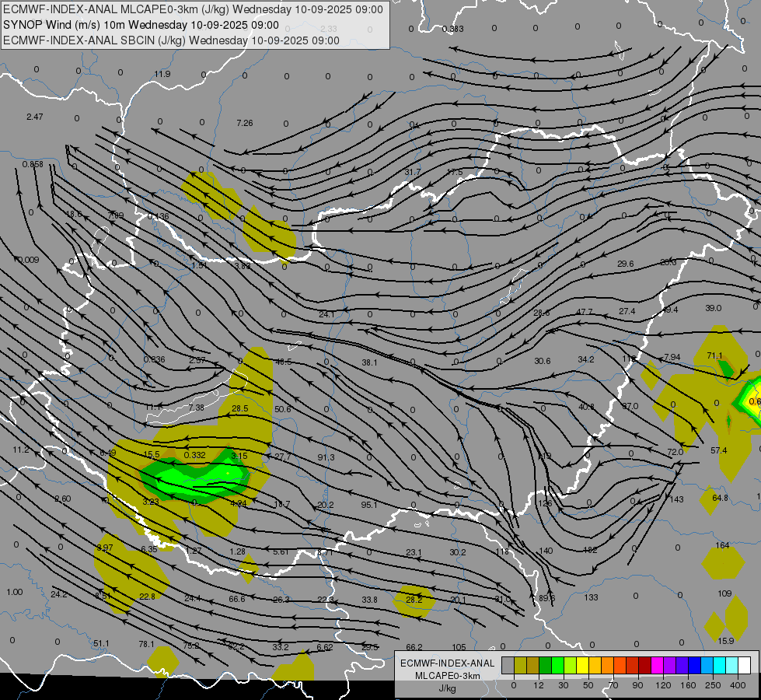This screenshot has height=700, width=761.
Task: Click the 1.00 value on the map
Action: (x=15, y=592)
